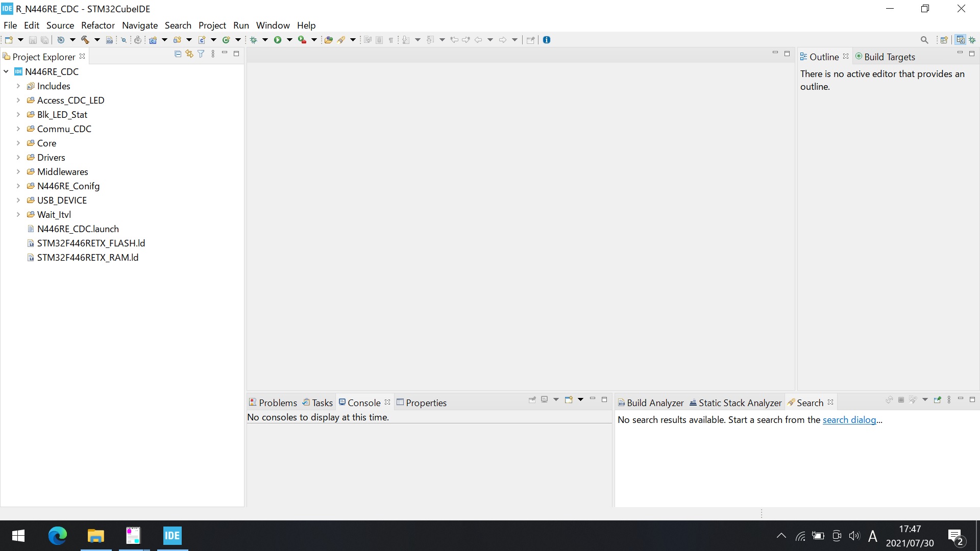Open the File menu

click(x=10, y=25)
